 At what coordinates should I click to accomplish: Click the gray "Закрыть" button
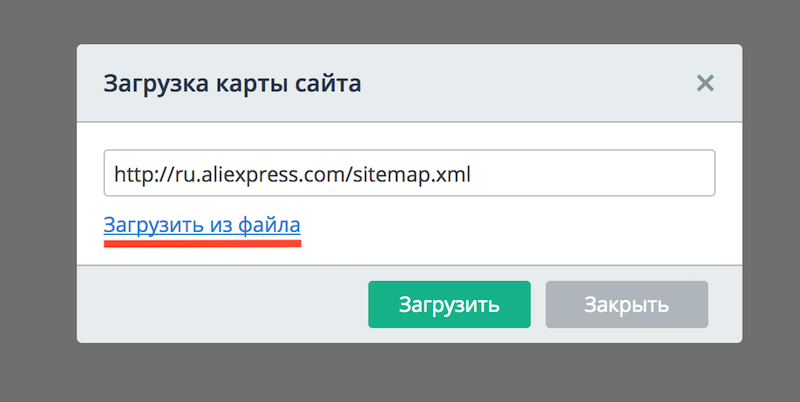[626, 304]
